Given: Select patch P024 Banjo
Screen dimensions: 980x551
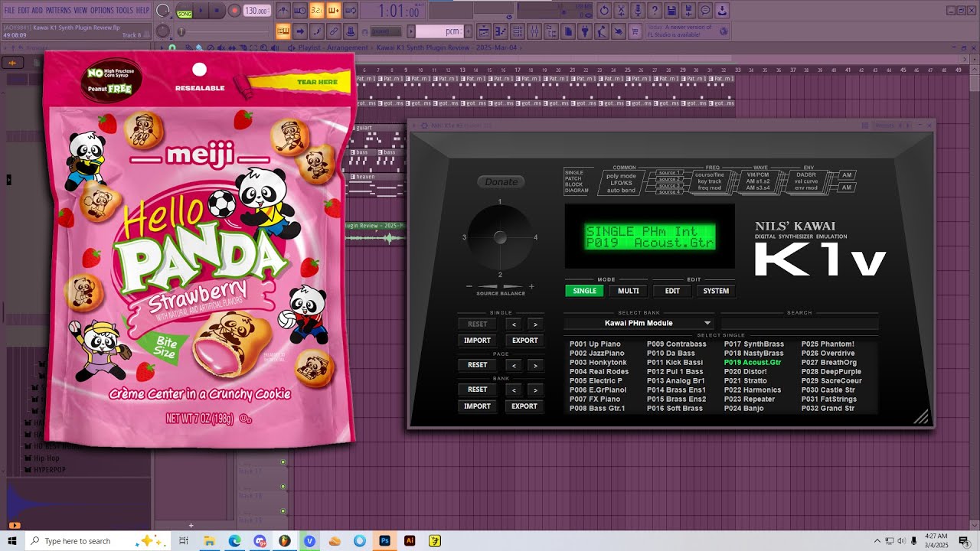Looking at the screenshot, I should click(x=743, y=409).
